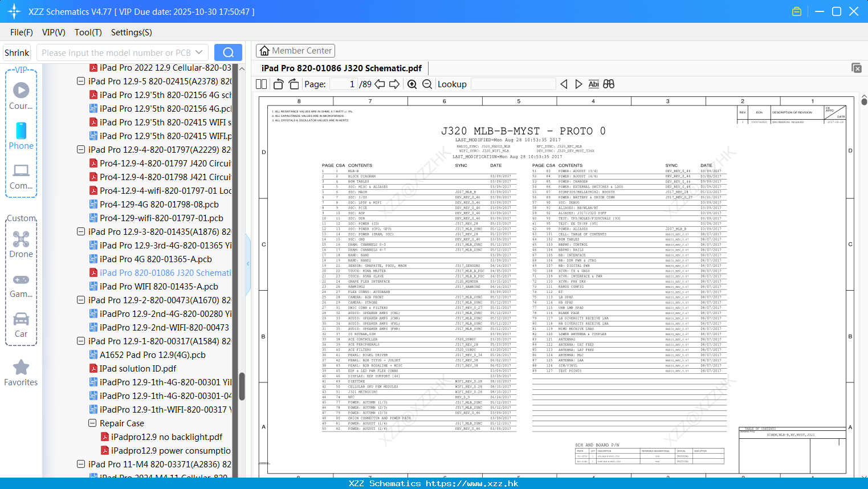
Task: Zoom in on the schematic
Action: [412, 84]
